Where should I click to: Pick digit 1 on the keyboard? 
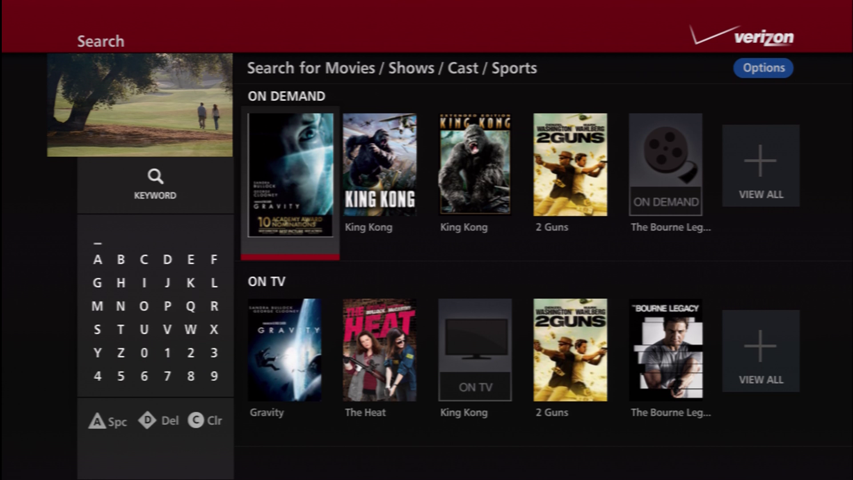[x=167, y=353]
